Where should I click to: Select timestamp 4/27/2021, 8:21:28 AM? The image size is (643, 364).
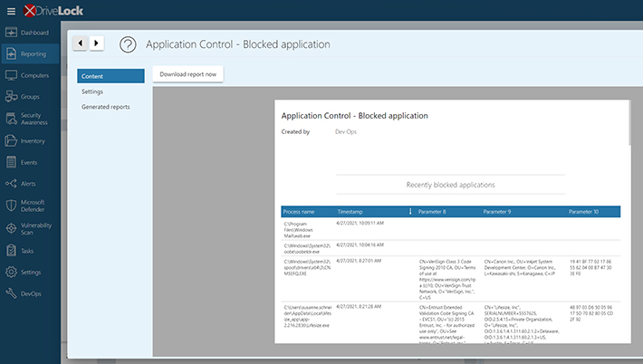[359, 307]
